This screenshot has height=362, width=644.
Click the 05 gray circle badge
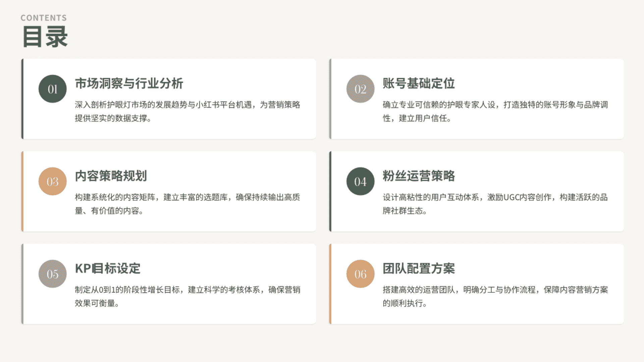(52, 274)
